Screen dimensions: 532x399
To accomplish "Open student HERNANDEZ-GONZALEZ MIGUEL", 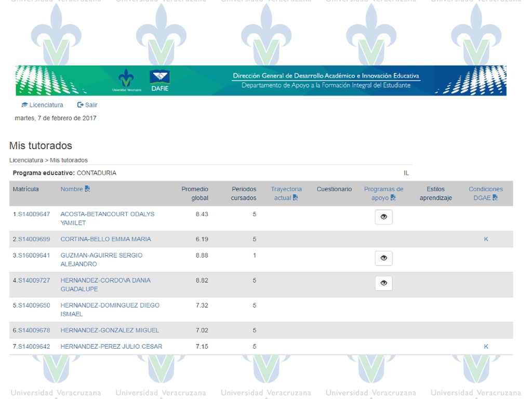I will point(110,330).
